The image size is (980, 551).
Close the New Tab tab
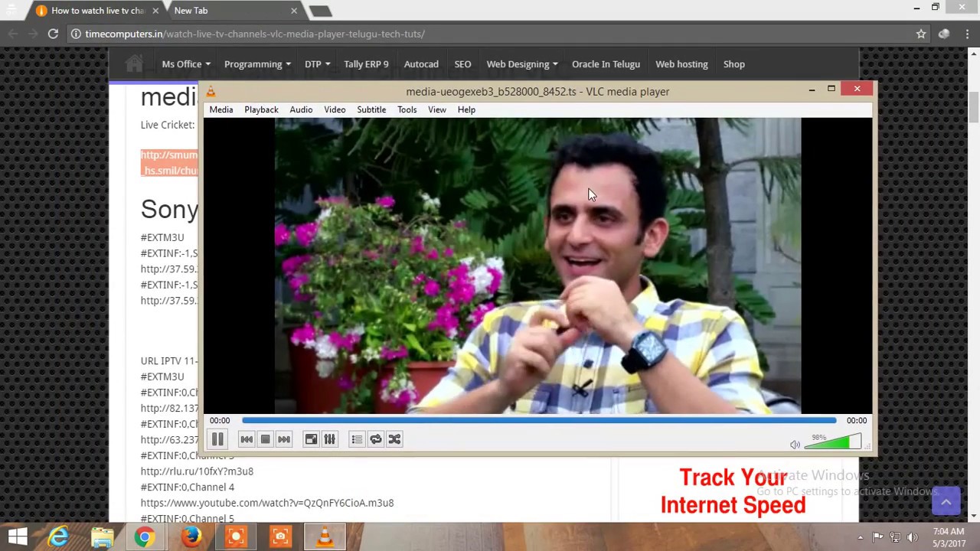(x=293, y=11)
